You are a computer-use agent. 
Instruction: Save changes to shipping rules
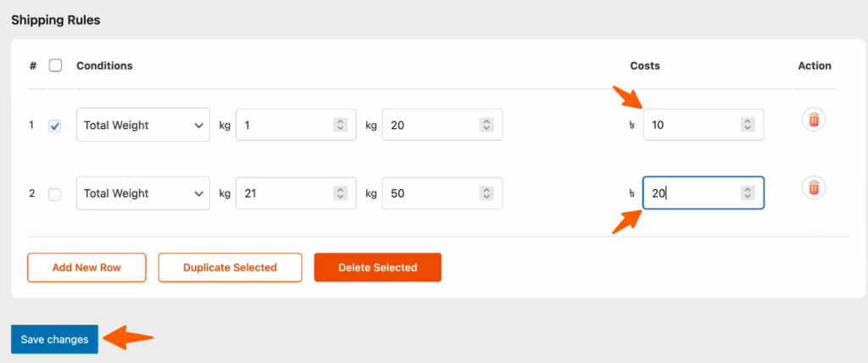click(x=54, y=339)
